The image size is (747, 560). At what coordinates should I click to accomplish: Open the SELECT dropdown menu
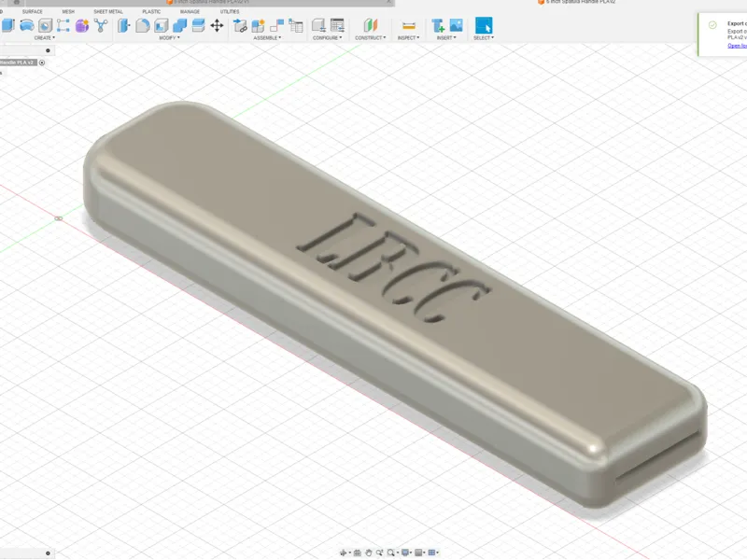pos(484,37)
